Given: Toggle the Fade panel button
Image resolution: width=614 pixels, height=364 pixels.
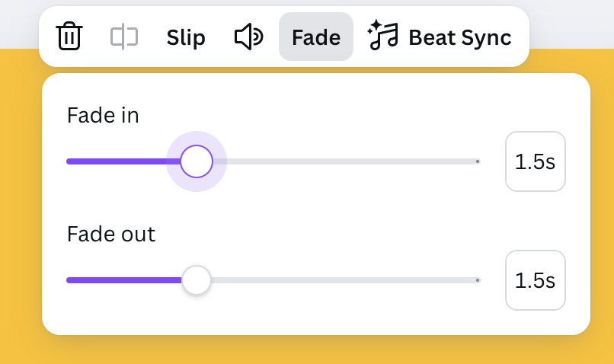Looking at the screenshot, I should [316, 37].
